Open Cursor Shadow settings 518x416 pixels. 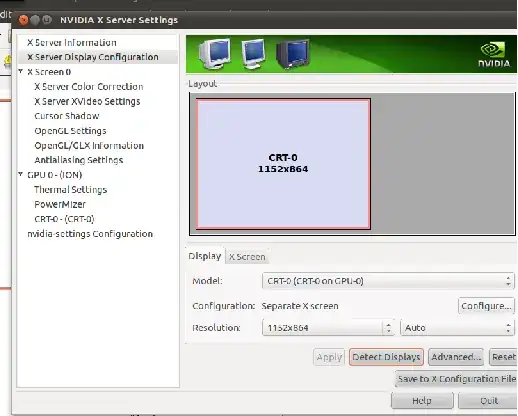(x=67, y=116)
